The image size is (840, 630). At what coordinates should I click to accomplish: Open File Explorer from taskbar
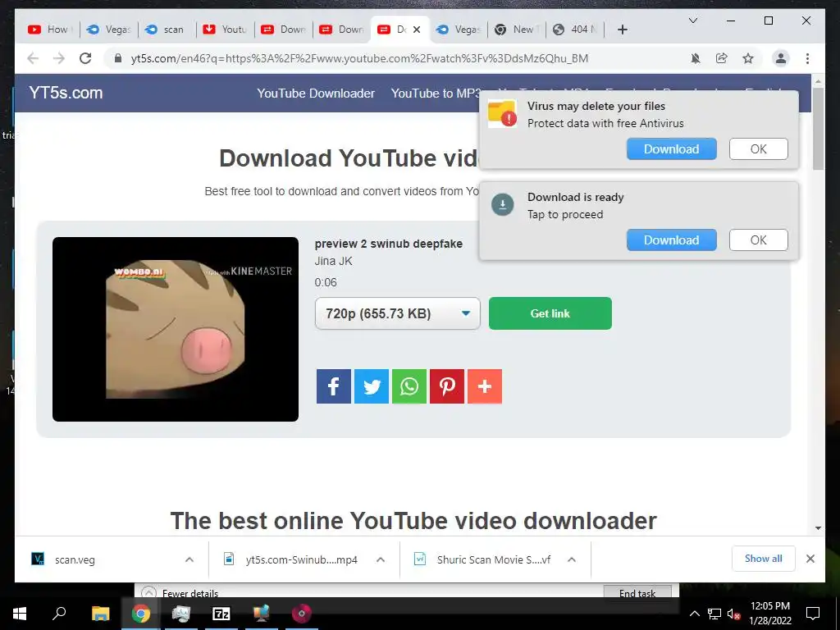(x=100, y=614)
